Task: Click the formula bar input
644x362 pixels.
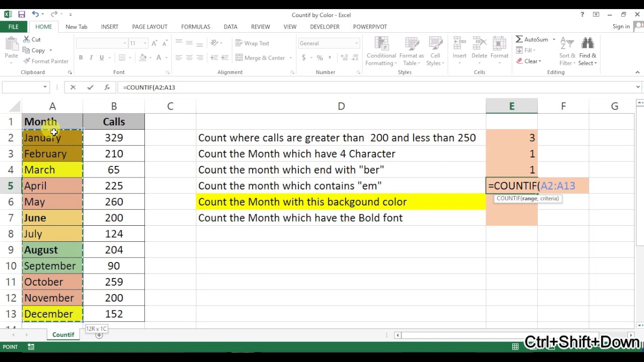Action: coord(376,87)
